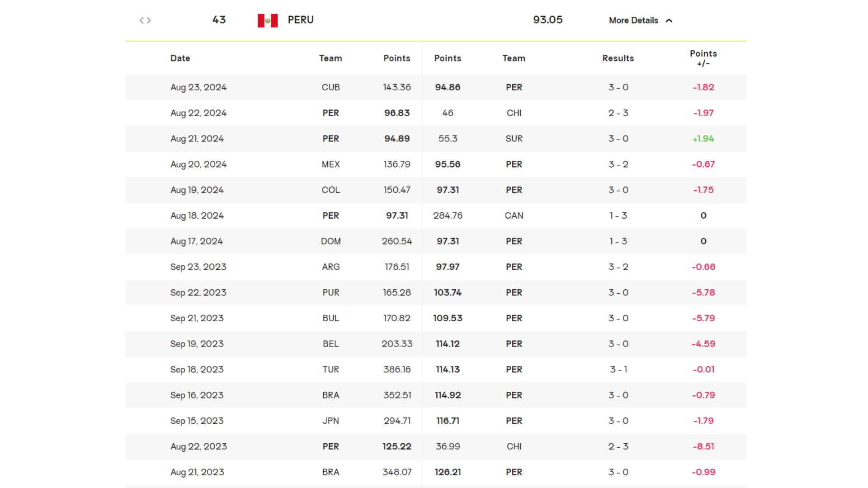The width and height of the screenshot is (868, 488).
Task: Click the ARG team cell
Action: pos(330,267)
